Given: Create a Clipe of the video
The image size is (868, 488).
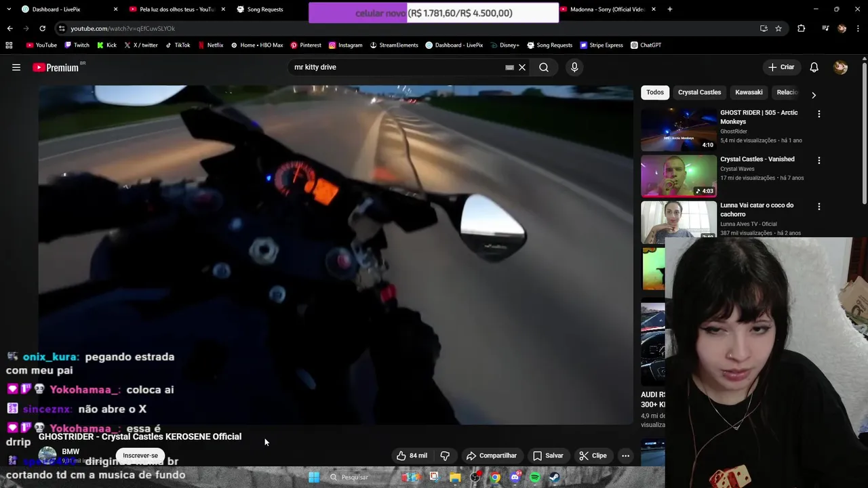Looking at the screenshot, I should coord(593,455).
